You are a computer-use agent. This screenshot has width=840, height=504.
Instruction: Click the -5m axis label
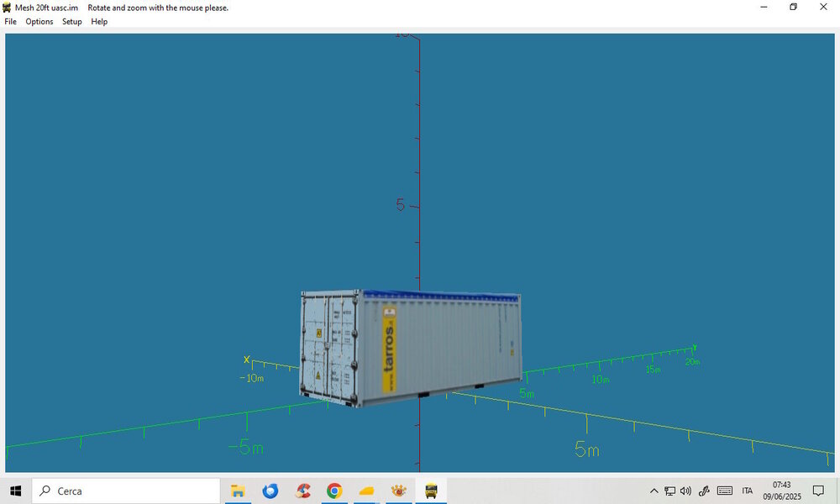coord(246,447)
